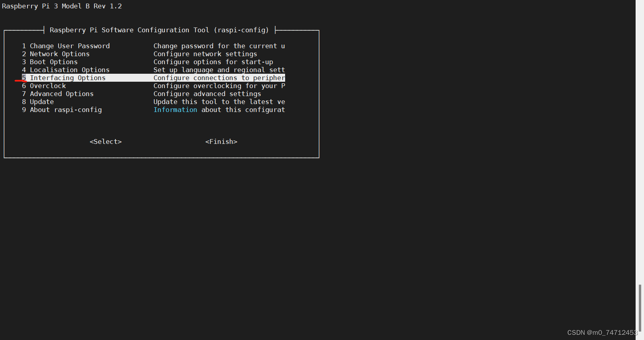
Task: Click 'Raspberry Pi 3 Model B Rev 1.2' header
Action: (x=62, y=6)
